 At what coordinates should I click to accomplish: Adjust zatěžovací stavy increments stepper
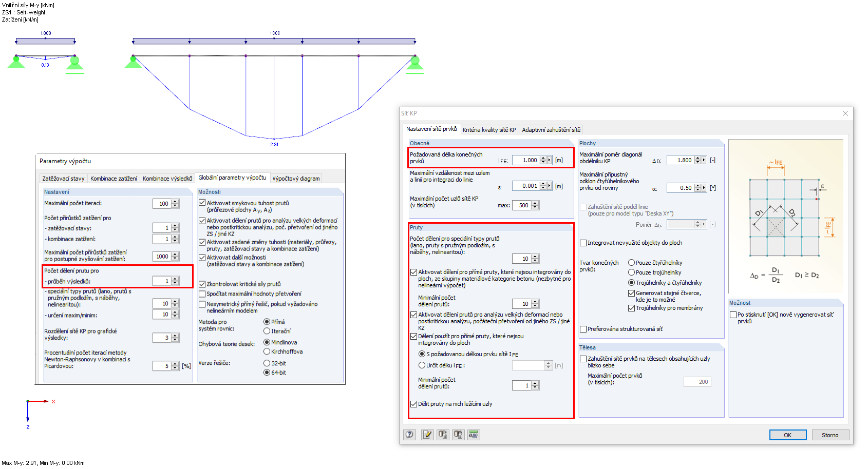(175, 228)
